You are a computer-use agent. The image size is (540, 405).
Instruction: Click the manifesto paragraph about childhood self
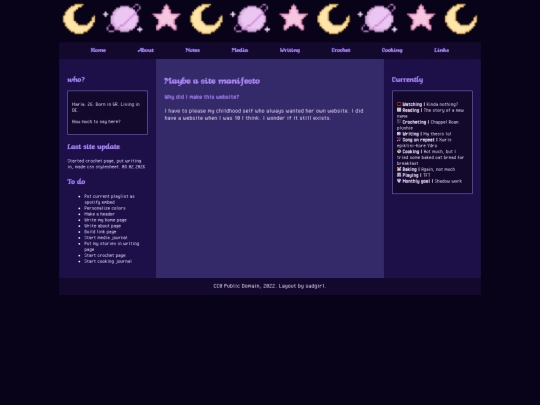[x=264, y=114]
